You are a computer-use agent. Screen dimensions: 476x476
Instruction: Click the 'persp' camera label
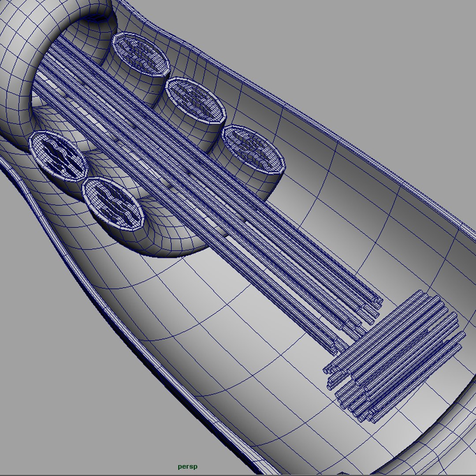pos(187,467)
